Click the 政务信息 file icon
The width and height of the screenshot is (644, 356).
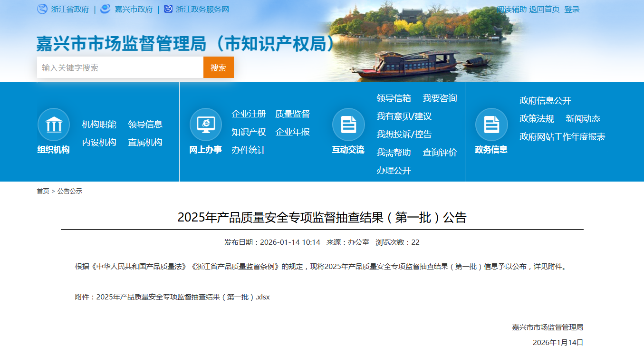point(491,124)
